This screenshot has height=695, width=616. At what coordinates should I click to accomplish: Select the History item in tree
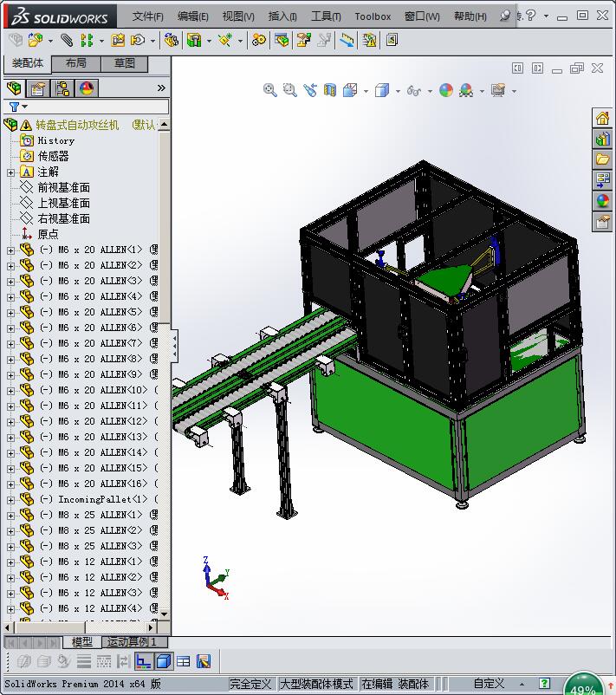55,140
